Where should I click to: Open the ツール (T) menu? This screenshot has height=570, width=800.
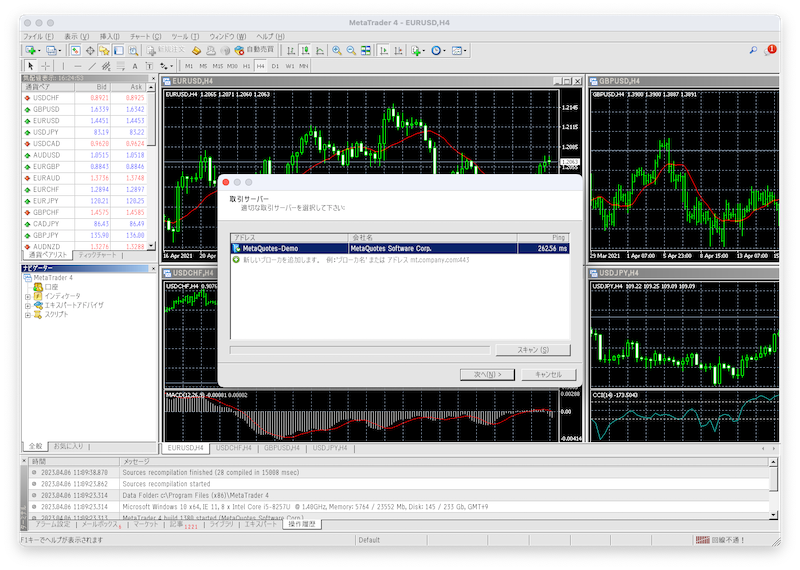(185, 36)
